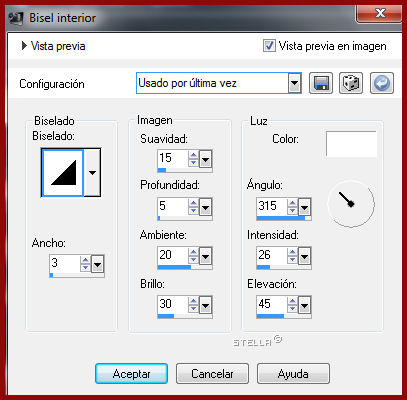Open the Elevación slider dropdown
Viewport: 407px width, 400px height.
pos(304,305)
